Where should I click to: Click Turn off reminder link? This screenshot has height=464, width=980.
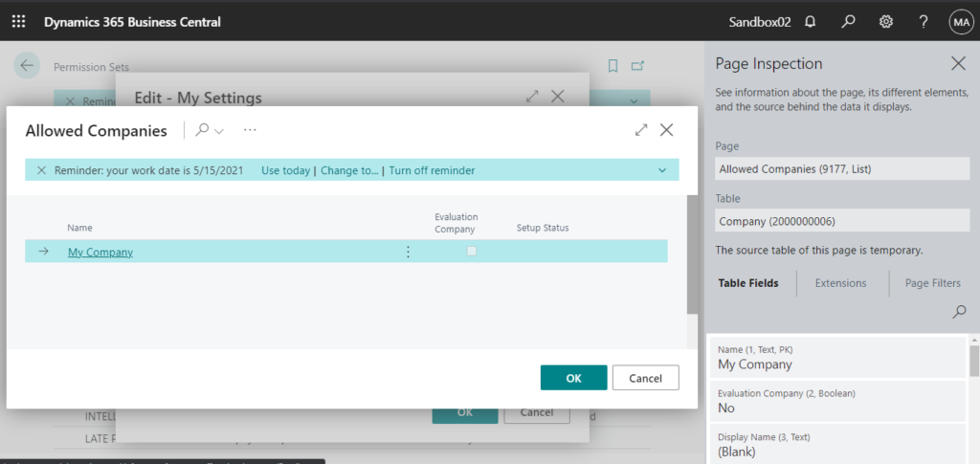(432, 170)
